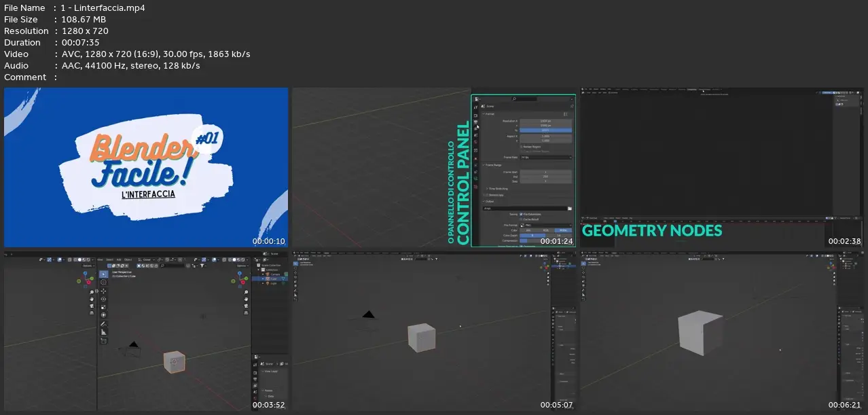Click the pin icon in the 00:01:24 panel

pos(572,107)
